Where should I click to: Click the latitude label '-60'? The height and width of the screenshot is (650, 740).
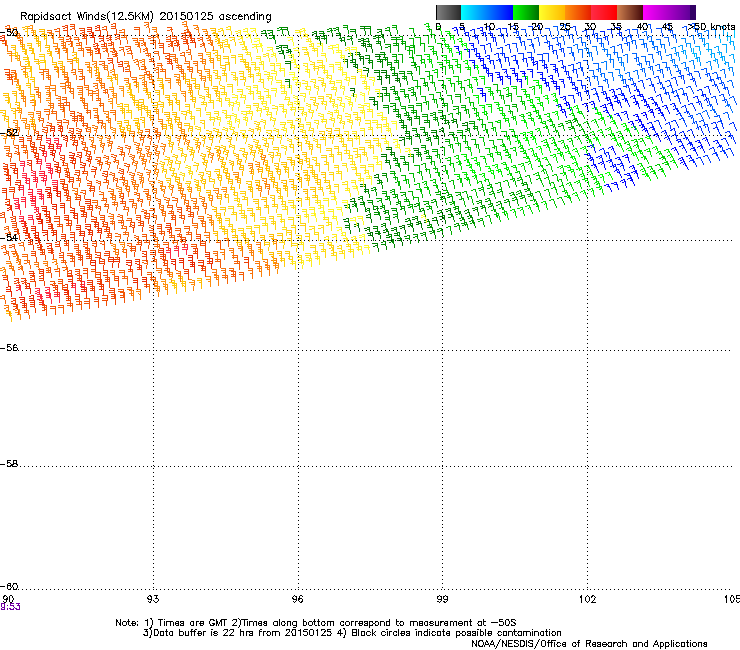pos(9,586)
